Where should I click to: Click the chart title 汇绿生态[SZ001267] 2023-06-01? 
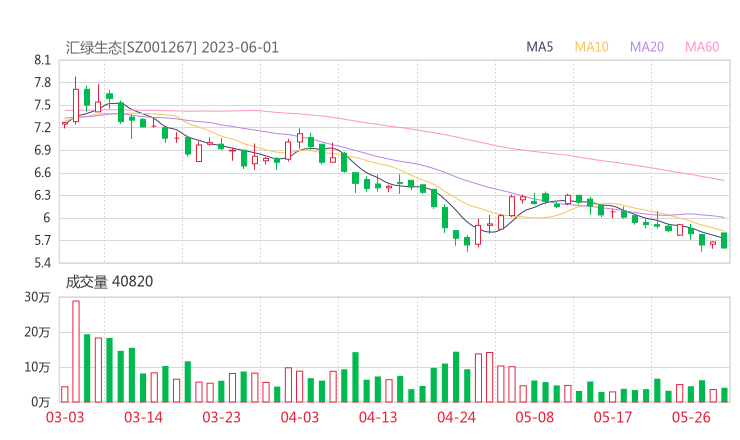[x=172, y=48]
